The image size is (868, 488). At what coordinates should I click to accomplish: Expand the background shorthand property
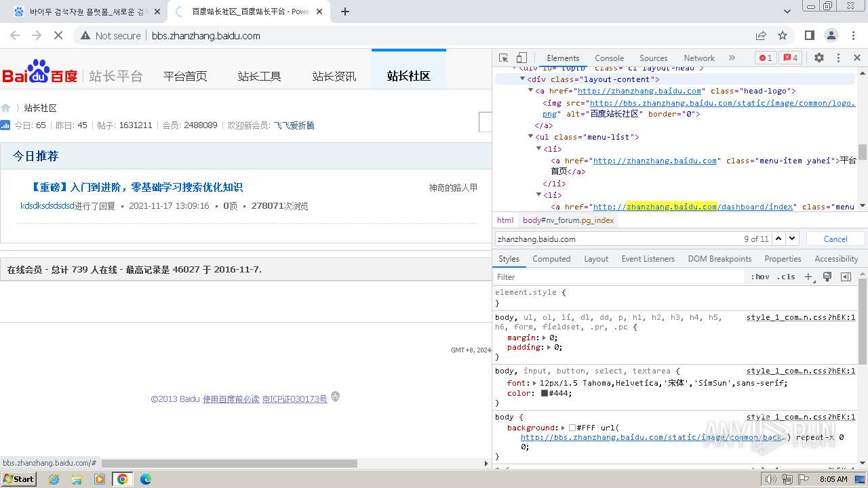(x=563, y=428)
